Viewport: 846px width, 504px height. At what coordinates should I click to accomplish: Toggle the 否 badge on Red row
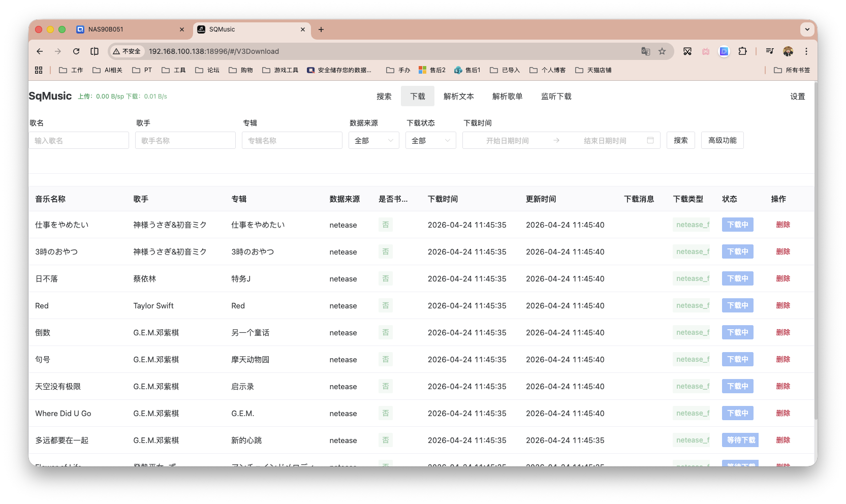(385, 305)
